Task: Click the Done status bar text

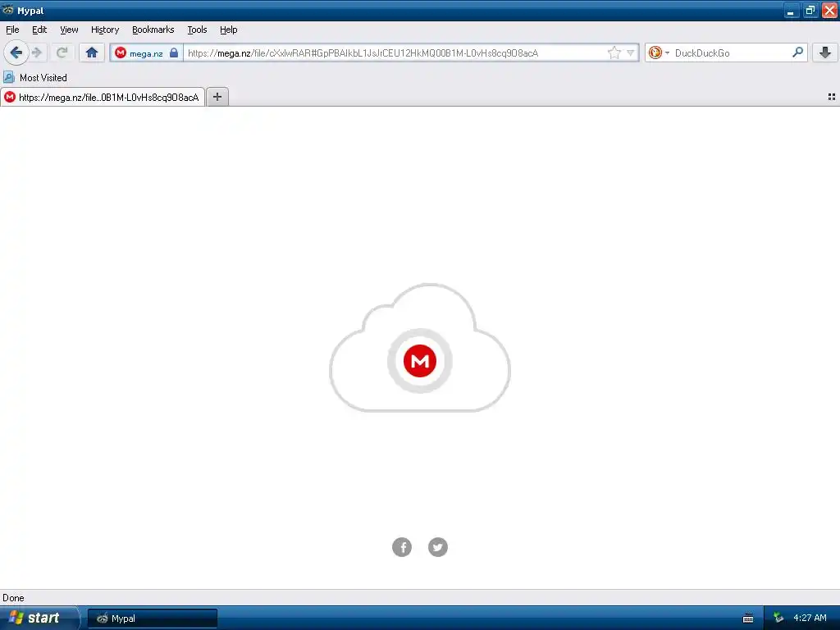Action: point(13,598)
